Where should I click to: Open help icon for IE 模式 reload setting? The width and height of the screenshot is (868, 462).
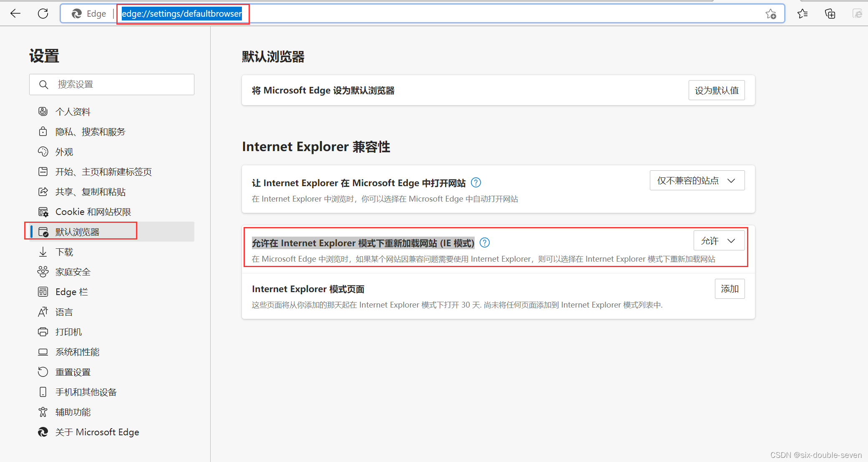[485, 242]
